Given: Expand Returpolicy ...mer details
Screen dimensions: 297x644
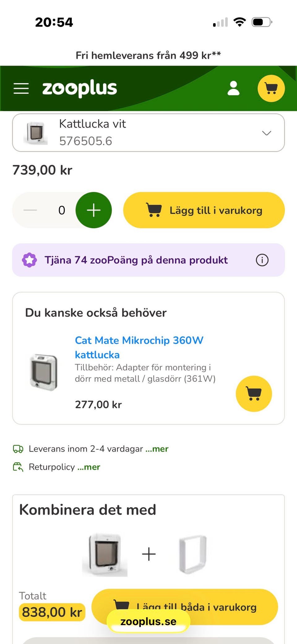Looking at the screenshot, I should (89, 467).
